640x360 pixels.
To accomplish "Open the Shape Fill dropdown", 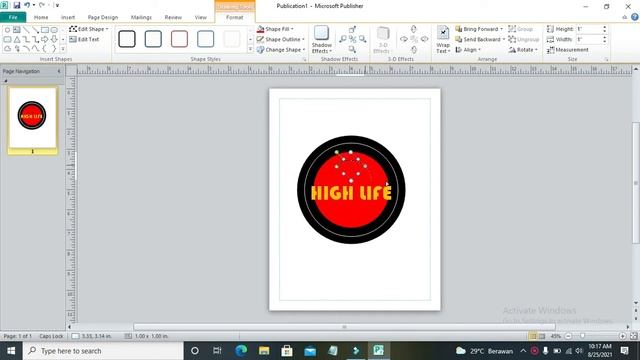I will [275, 29].
